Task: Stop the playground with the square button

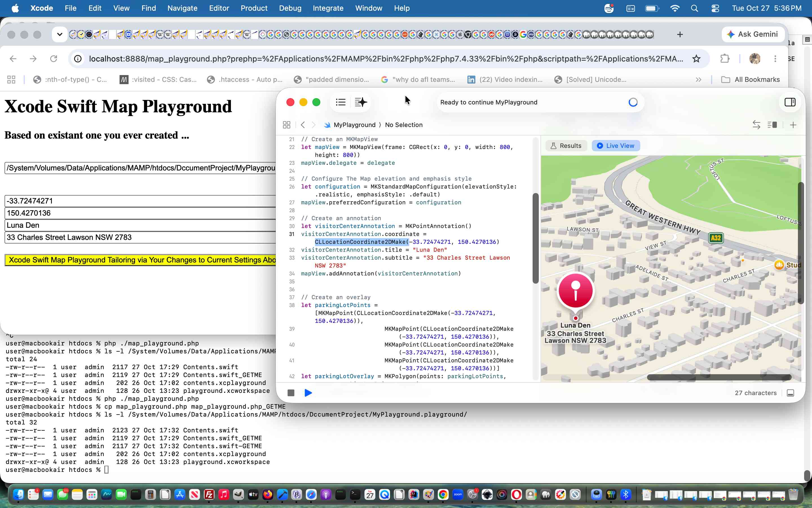Action: tap(291, 393)
